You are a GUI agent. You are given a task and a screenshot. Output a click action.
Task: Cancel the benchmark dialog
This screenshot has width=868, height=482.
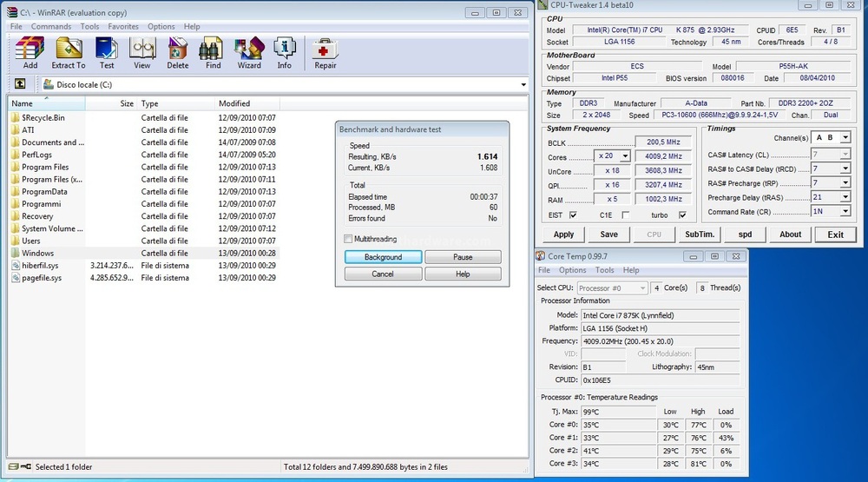point(383,274)
